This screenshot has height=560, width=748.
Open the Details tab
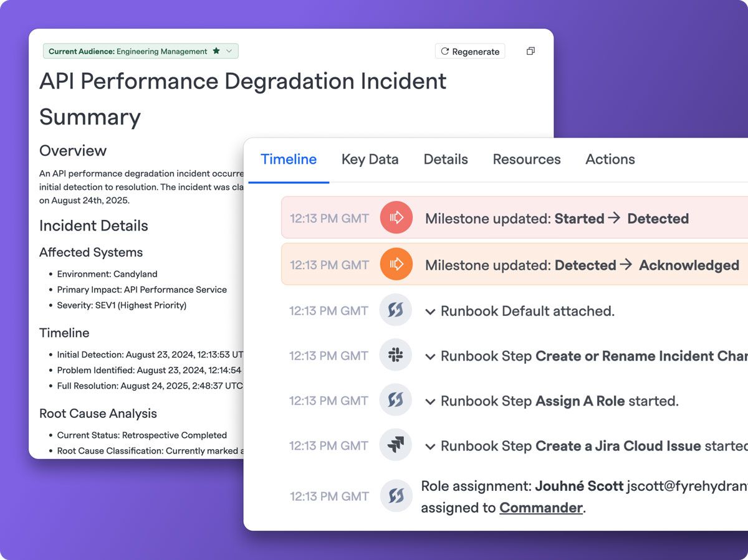[446, 159]
